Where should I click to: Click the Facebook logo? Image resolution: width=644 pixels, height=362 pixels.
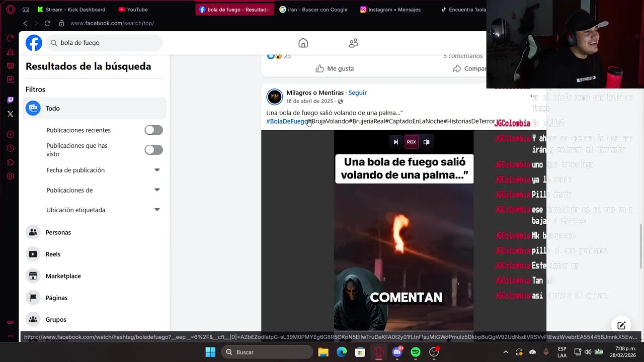click(34, 43)
